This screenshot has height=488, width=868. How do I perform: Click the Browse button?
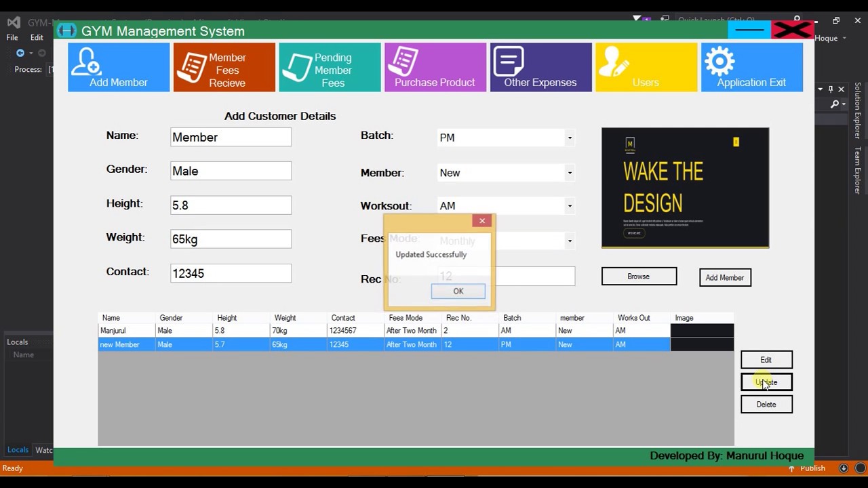tap(639, 277)
